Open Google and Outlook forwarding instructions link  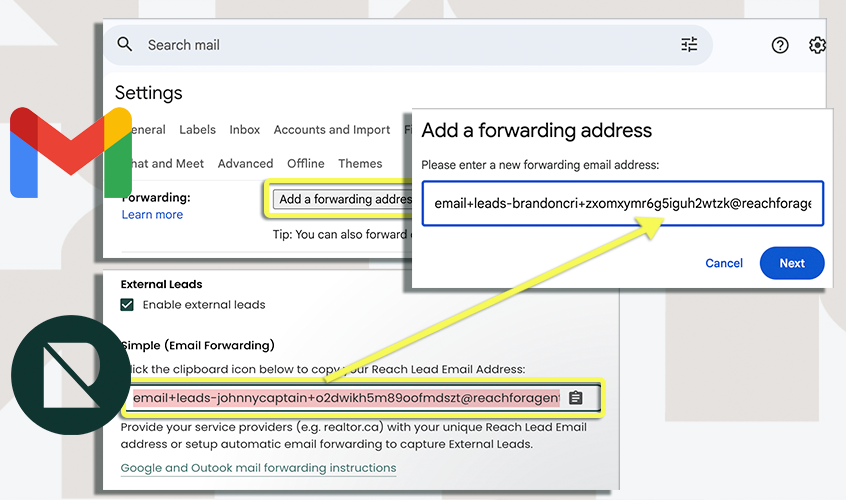point(258,468)
